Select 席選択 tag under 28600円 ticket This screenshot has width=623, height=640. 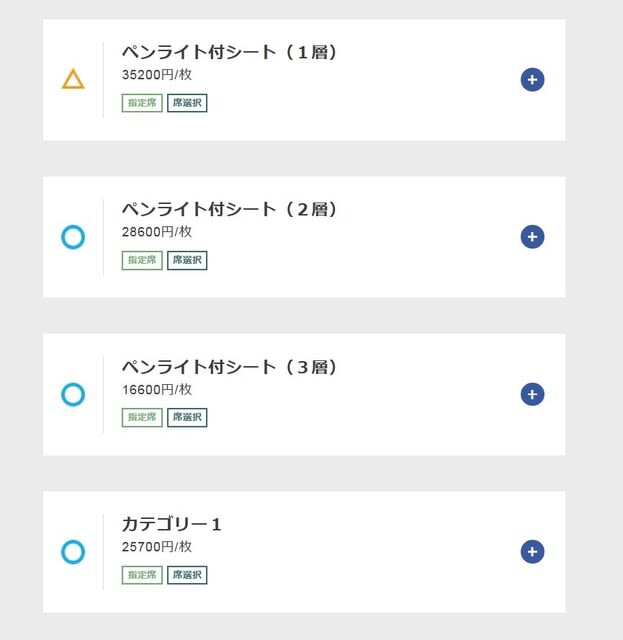tap(187, 260)
